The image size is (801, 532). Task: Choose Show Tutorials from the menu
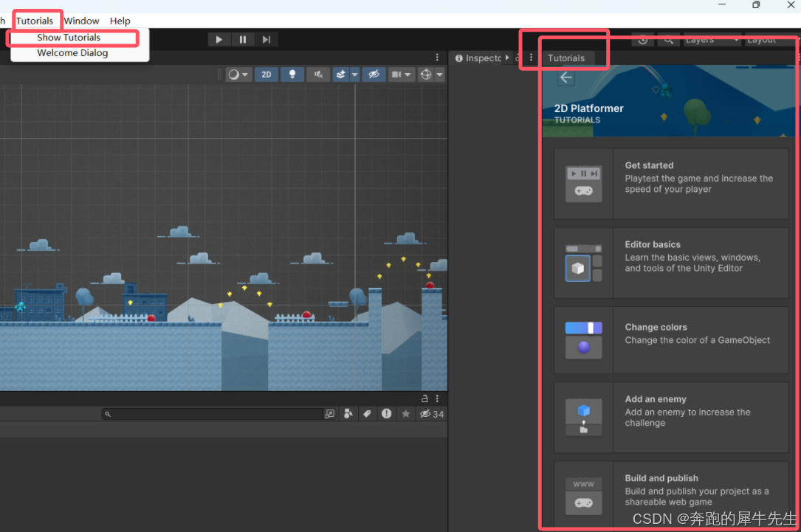(69, 38)
